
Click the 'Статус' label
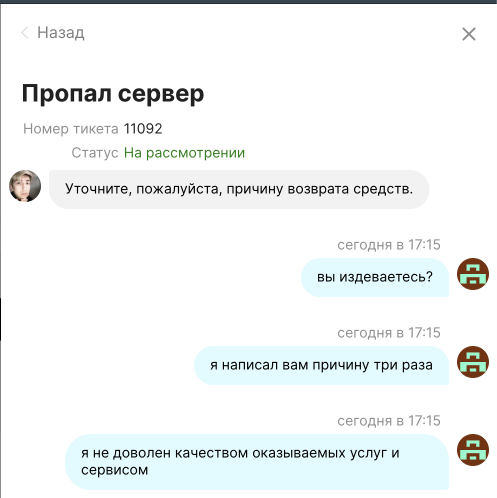tap(95, 153)
